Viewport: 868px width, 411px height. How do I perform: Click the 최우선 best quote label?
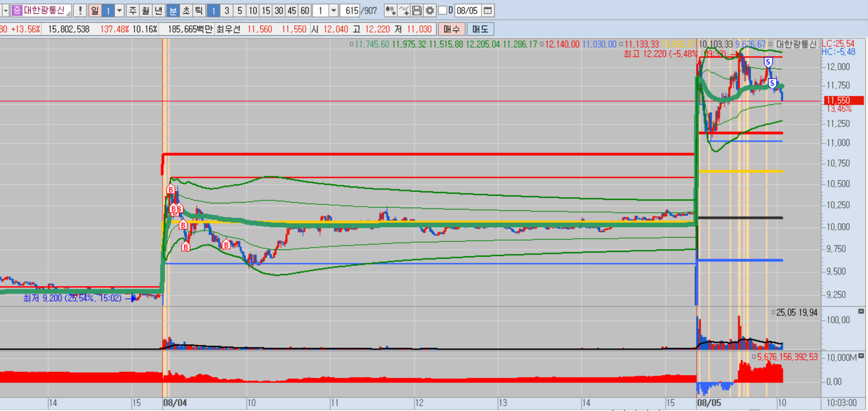[228, 29]
